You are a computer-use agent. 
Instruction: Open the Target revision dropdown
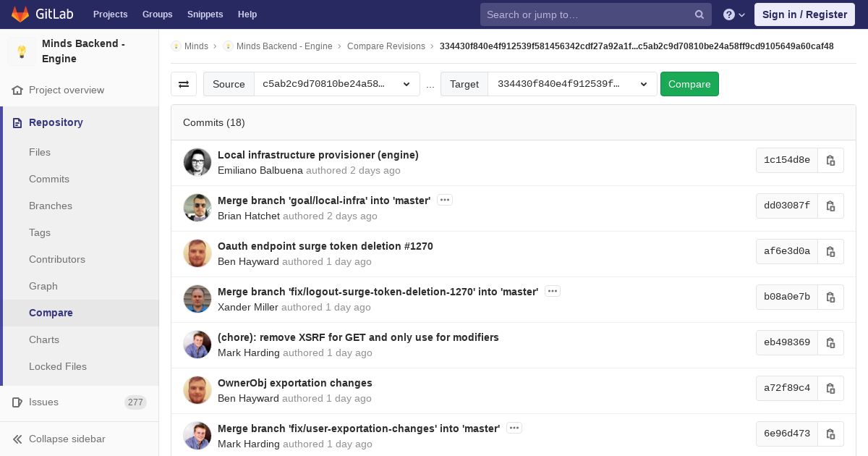(x=572, y=84)
